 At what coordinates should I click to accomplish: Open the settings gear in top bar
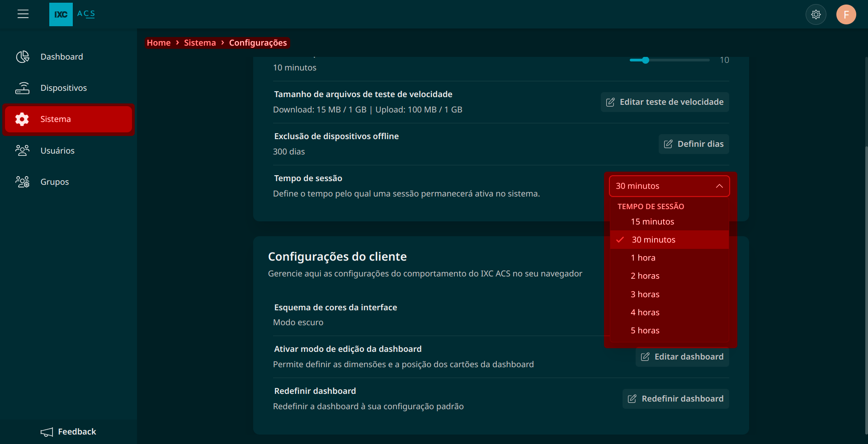click(816, 14)
